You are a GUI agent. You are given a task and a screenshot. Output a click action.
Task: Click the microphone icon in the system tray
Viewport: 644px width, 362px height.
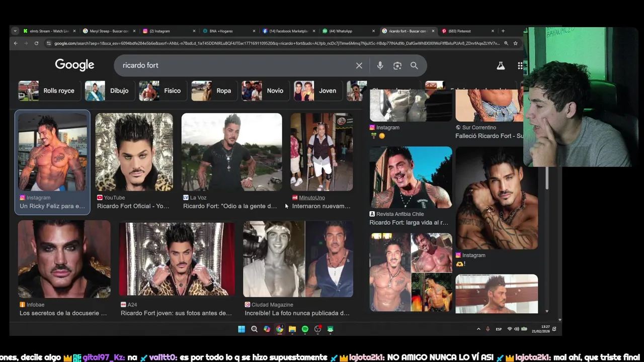(488, 329)
